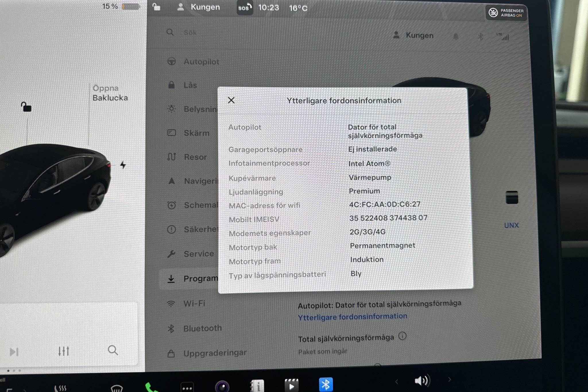Click the Schemaläggning icon in sidebar
588x392 pixels.
point(172,205)
